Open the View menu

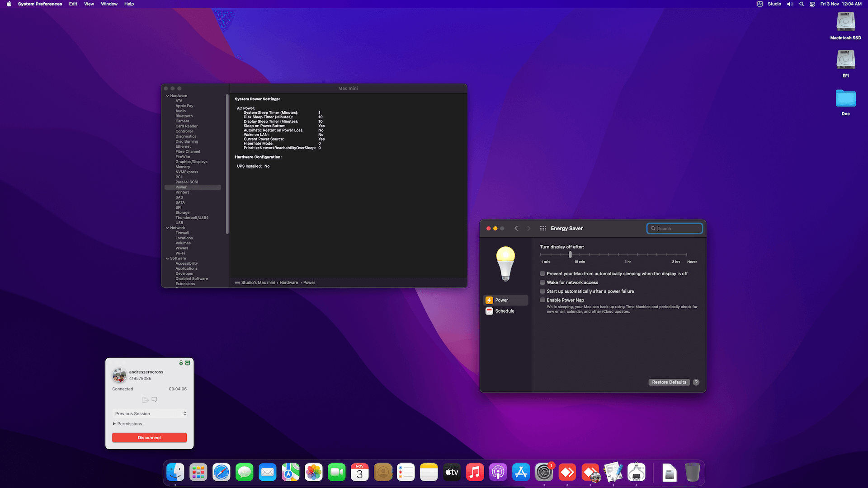pyautogui.click(x=89, y=4)
